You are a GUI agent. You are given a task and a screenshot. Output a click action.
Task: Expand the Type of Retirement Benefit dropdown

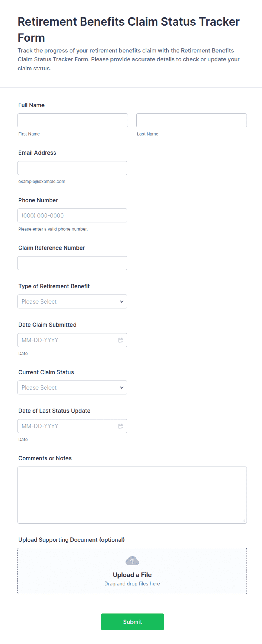(x=72, y=301)
